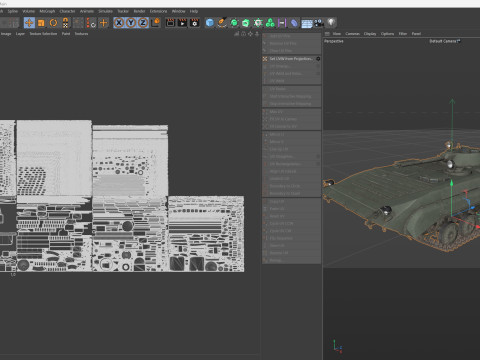Select the Spline Pen tool icon
This screenshot has width=480, height=360.
click(222, 23)
